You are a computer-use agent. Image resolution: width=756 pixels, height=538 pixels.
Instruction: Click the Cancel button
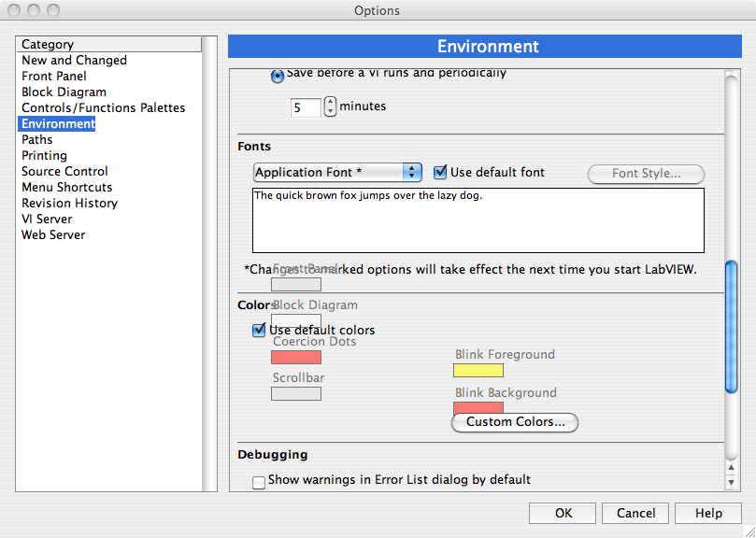coord(635,514)
